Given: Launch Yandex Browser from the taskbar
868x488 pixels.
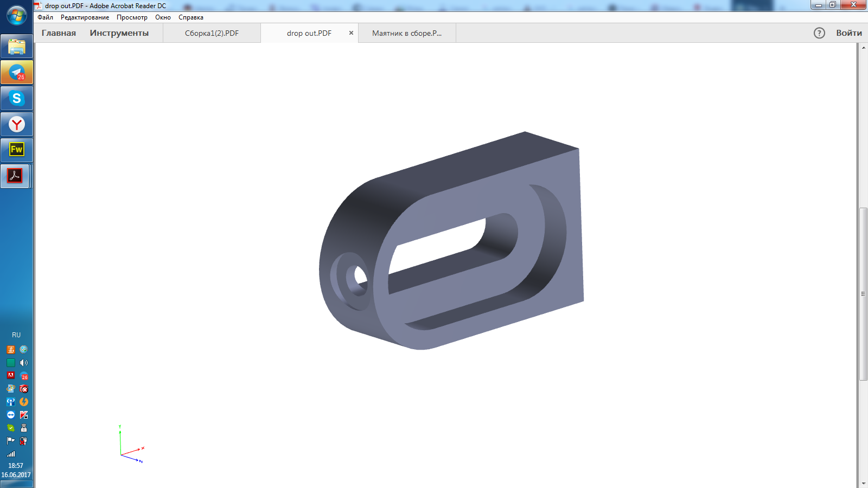Looking at the screenshot, I should coord(17,125).
